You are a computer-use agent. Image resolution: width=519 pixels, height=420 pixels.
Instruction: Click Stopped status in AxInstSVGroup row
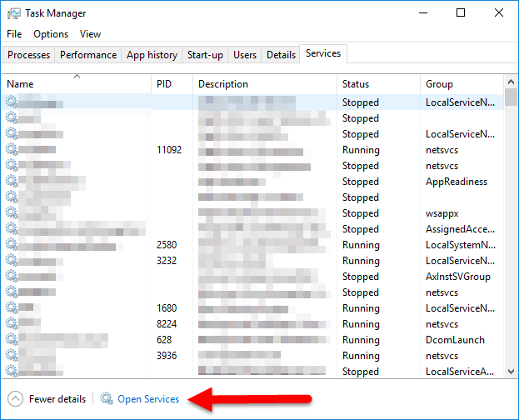pyautogui.click(x=361, y=277)
